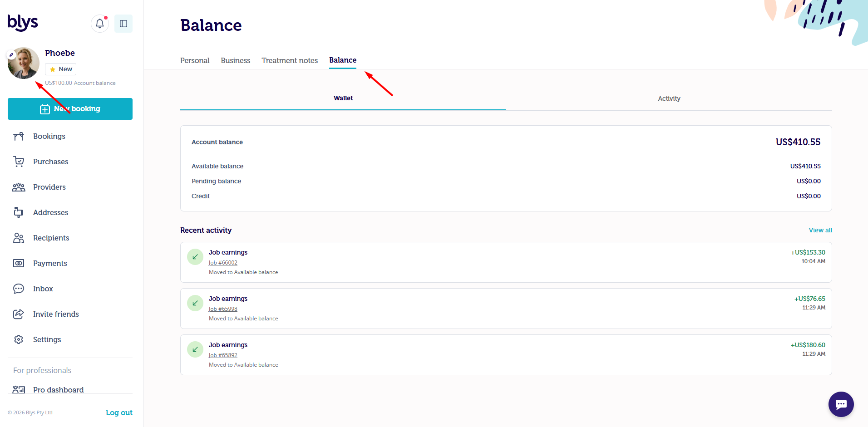Click the blys logo

point(23,23)
